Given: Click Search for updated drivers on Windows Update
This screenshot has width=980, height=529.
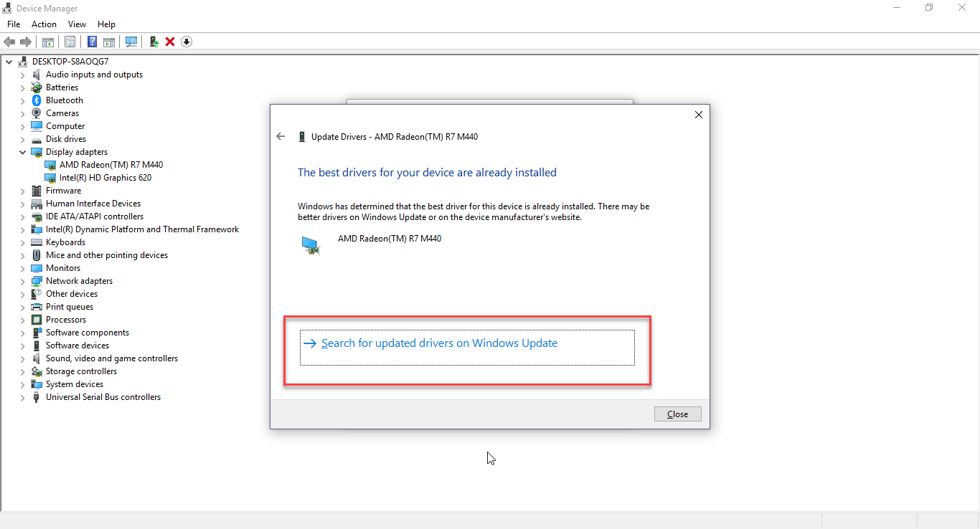Looking at the screenshot, I should pyautogui.click(x=440, y=343).
